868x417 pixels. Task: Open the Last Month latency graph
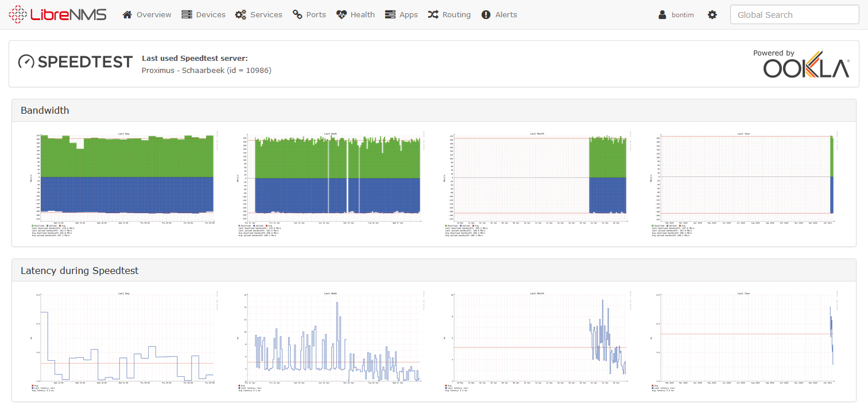pos(537,342)
